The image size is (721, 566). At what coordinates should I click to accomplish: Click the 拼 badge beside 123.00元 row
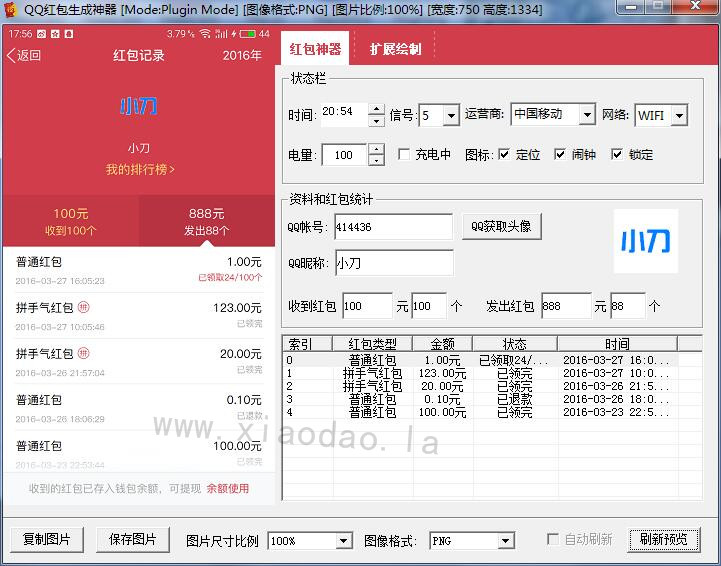pos(83,307)
